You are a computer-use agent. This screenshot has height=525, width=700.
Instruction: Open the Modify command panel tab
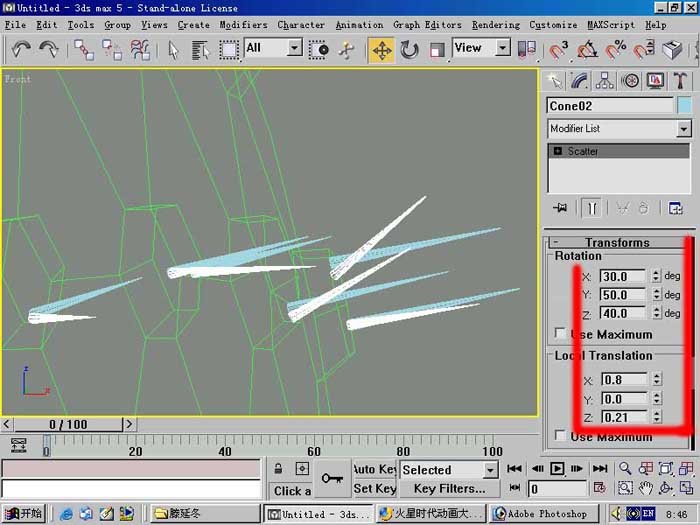(579, 81)
